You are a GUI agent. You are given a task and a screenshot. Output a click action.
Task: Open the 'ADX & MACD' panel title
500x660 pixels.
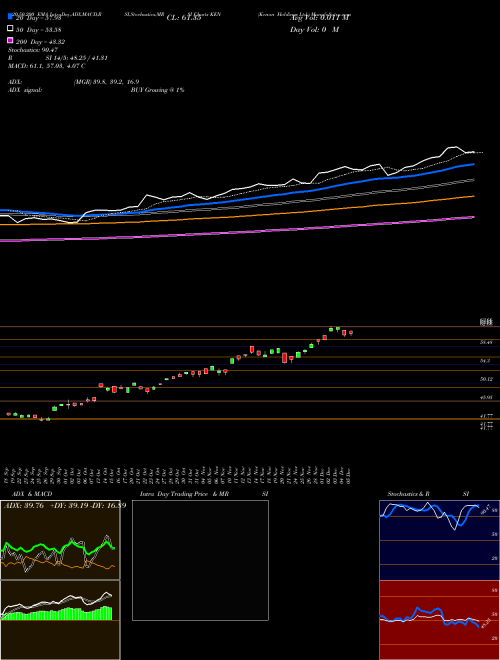pyautogui.click(x=32, y=494)
